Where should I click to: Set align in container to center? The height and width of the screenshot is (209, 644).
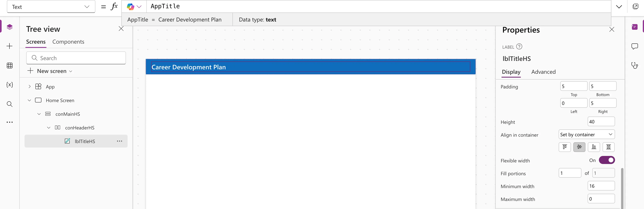point(579,147)
